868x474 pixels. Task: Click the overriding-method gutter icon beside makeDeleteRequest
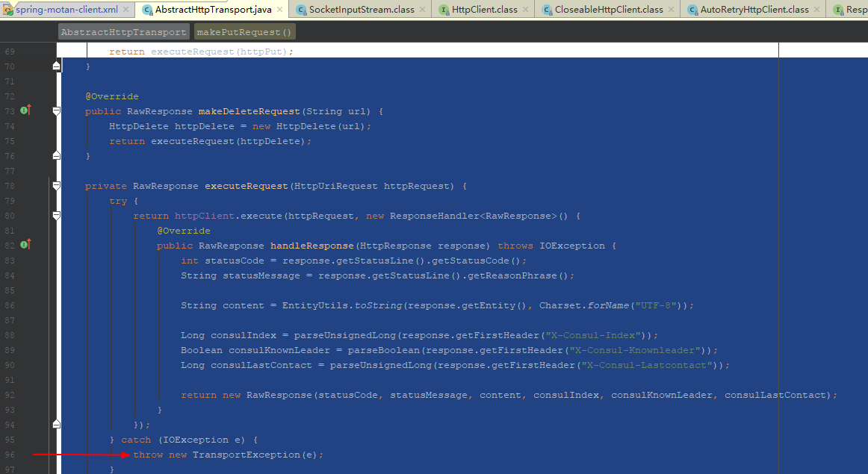pyautogui.click(x=25, y=110)
